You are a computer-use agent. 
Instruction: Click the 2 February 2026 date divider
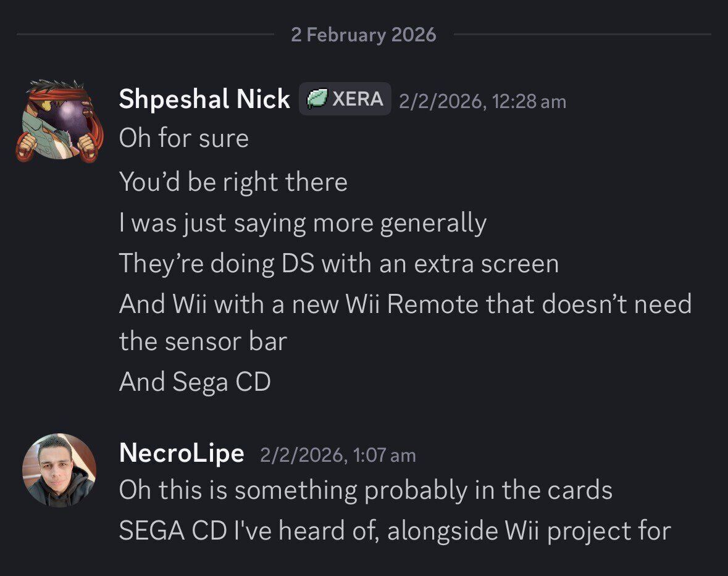click(x=364, y=35)
